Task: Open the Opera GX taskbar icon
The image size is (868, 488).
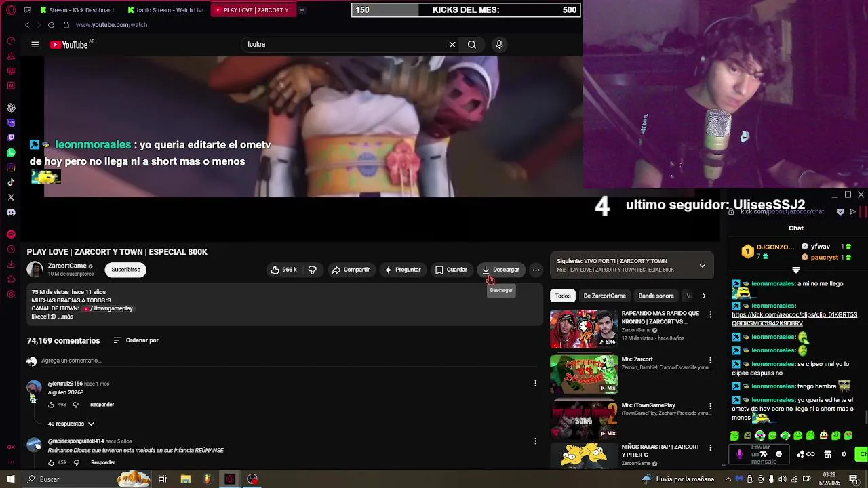Action: pos(230,479)
